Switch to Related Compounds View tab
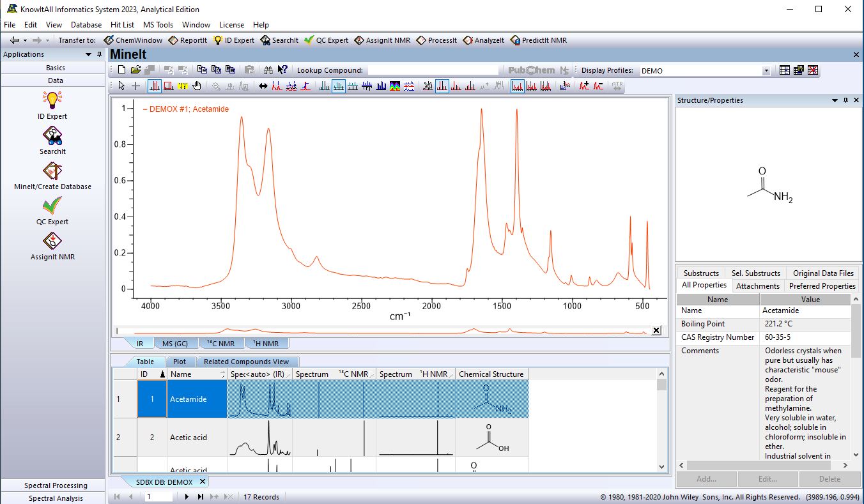The image size is (864, 504). click(246, 362)
